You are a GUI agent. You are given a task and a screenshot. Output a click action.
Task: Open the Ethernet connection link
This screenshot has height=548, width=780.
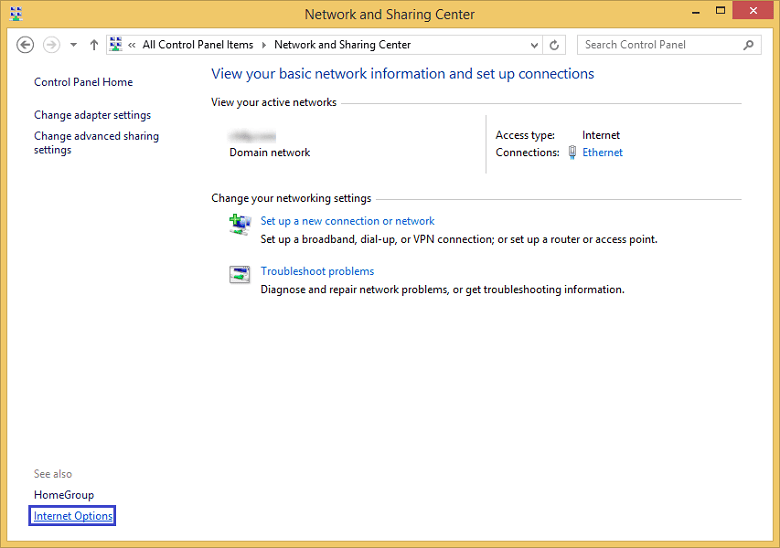[x=602, y=152]
